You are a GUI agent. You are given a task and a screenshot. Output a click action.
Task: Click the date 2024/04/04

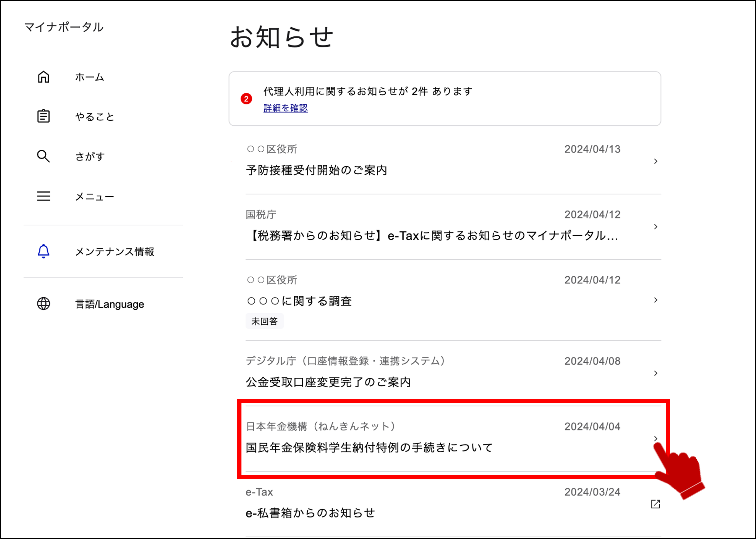pyautogui.click(x=592, y=427)
